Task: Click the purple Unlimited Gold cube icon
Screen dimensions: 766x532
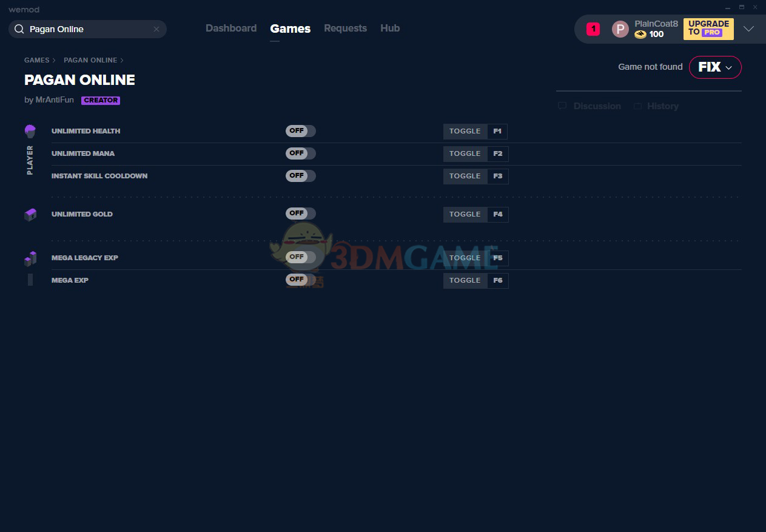Action: coord(30,214)
